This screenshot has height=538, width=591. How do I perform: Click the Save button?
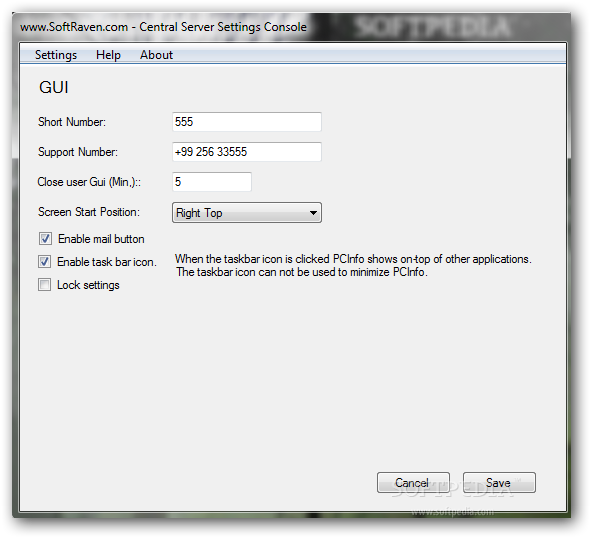click(x=499, y=483)
